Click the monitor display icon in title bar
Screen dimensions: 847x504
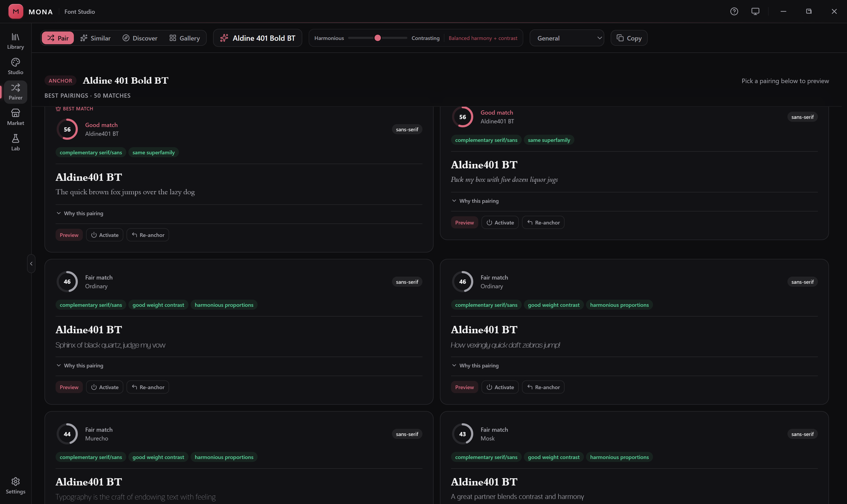click(x=755, y=12)
